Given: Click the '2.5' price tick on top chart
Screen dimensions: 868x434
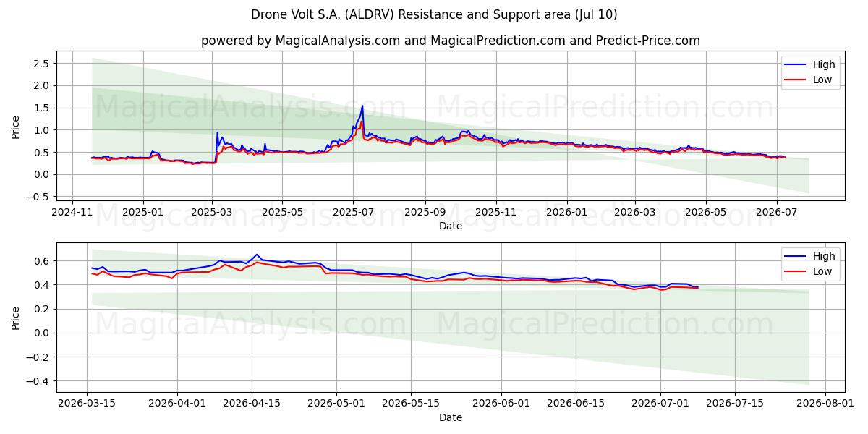Looking at the screenshot, I should (x=41, y=64).
